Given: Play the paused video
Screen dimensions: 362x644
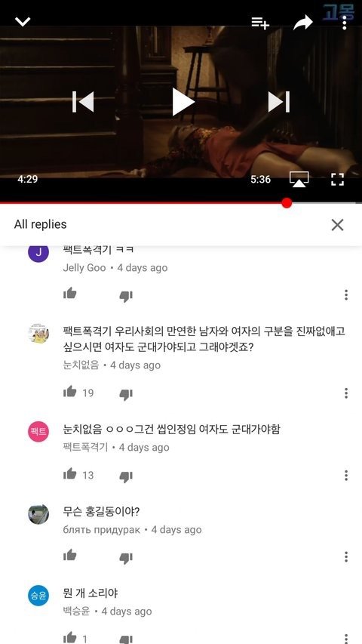Looking at the screenshot, I should tap(183, 102).
